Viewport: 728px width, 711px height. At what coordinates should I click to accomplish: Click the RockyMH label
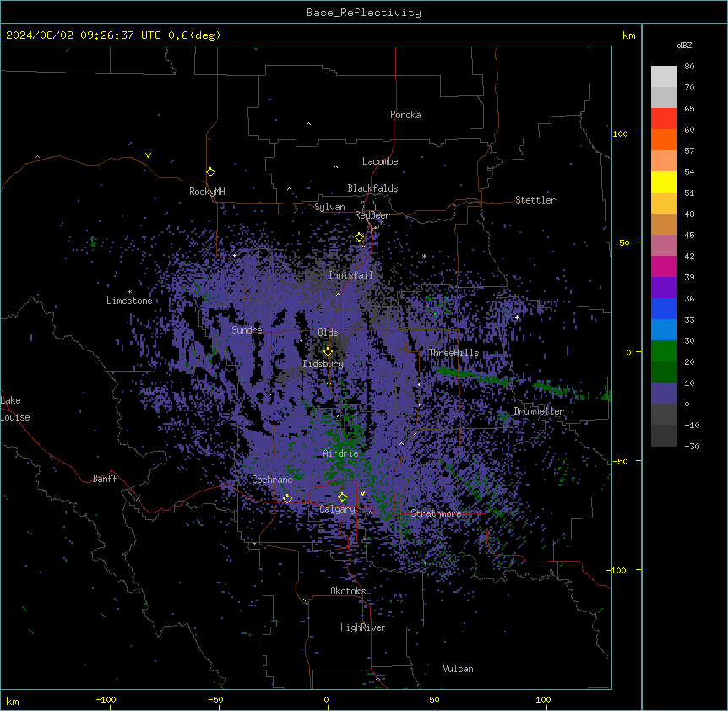coord(207,192)
